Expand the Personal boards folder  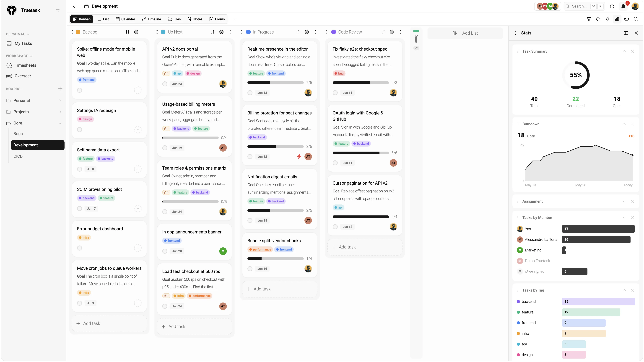tap(60, 101)
